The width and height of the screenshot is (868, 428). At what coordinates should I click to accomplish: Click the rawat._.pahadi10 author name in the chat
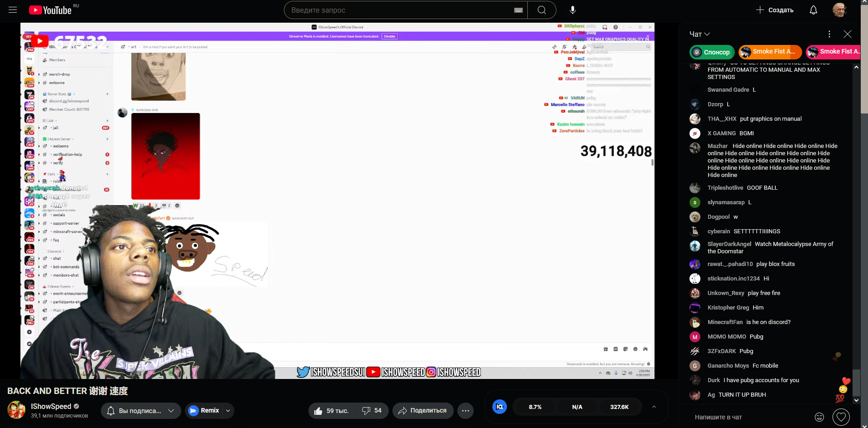tap(730, 264)
